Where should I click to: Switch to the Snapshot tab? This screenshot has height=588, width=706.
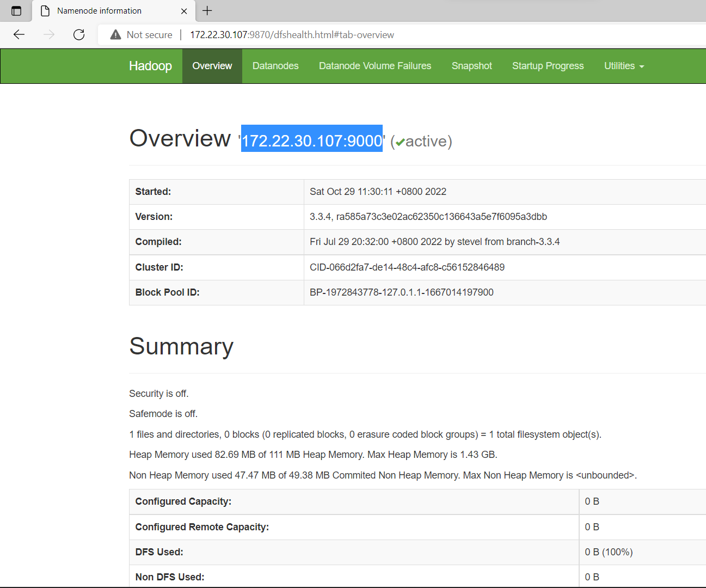coord(471,66)
